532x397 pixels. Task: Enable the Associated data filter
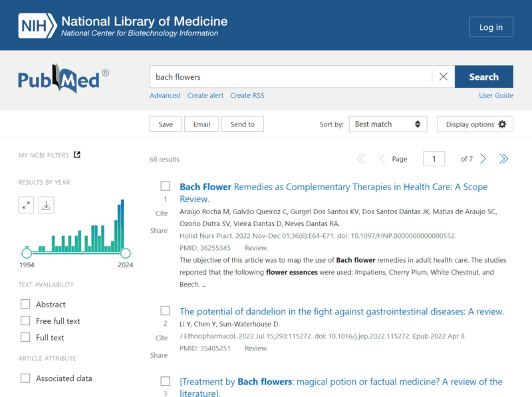pyautogui.click(x=25, y=378)
